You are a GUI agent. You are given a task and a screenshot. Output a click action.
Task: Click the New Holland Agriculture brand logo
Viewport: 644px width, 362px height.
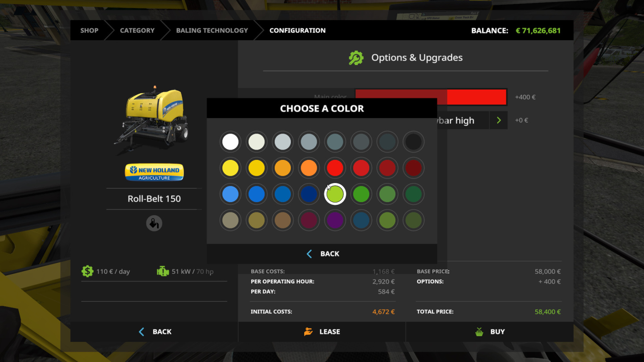(x=154, y=172)
